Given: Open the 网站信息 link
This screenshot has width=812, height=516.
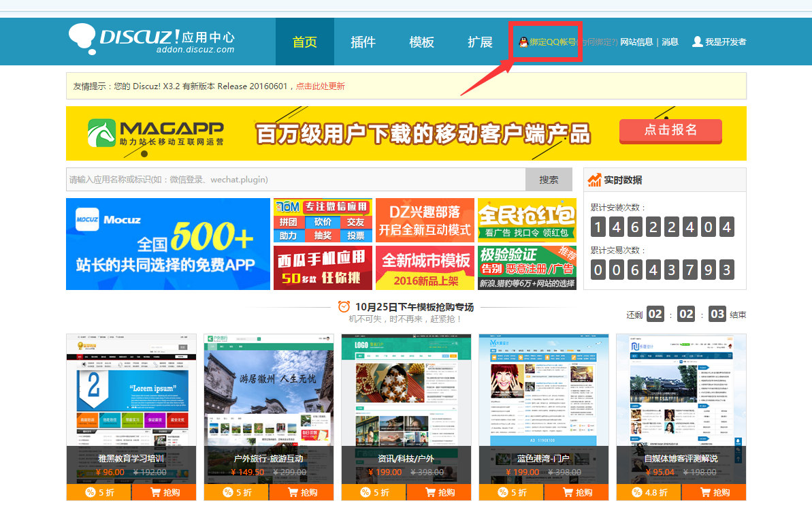Looking at the screenshot, I should [636, 42].
